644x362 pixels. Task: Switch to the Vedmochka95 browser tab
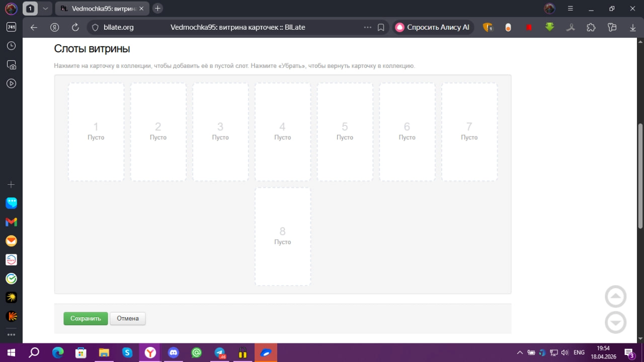(x=103, y=9)
